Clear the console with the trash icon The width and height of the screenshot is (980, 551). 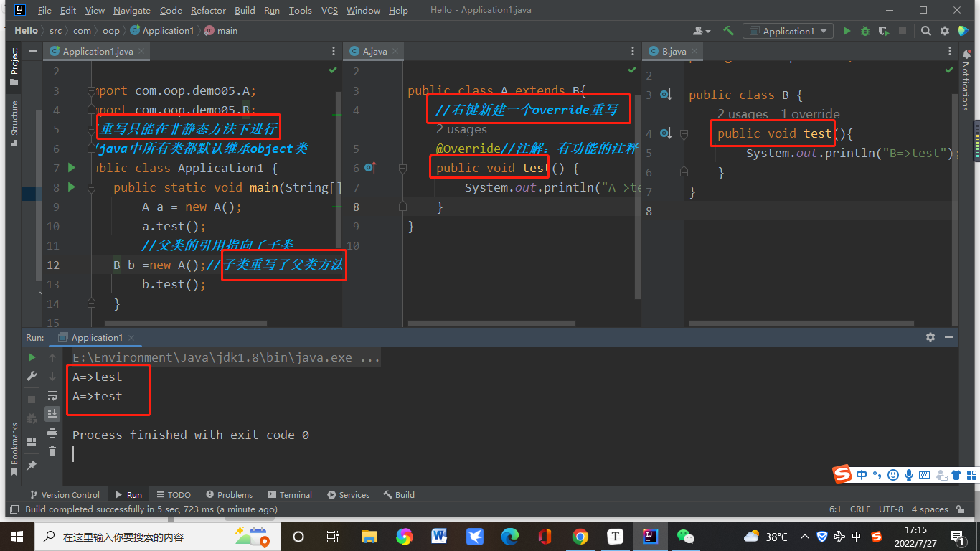point(52,451)
